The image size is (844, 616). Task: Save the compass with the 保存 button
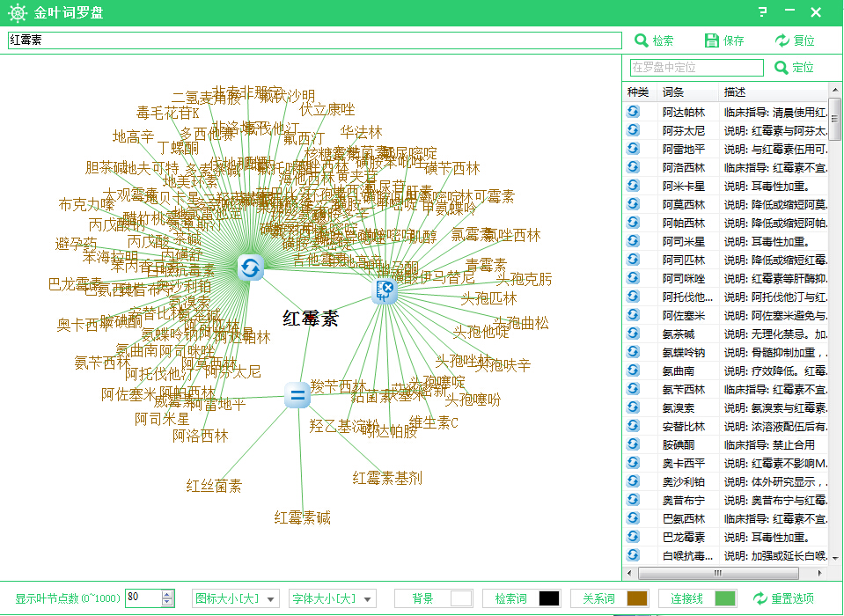pyautogui.click(x=724, y=40)
